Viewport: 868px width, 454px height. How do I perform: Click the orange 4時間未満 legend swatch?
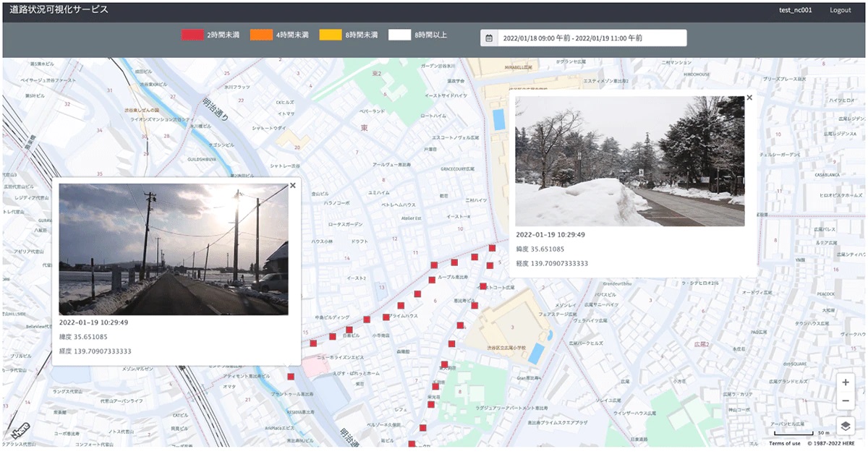coord(261,35)
